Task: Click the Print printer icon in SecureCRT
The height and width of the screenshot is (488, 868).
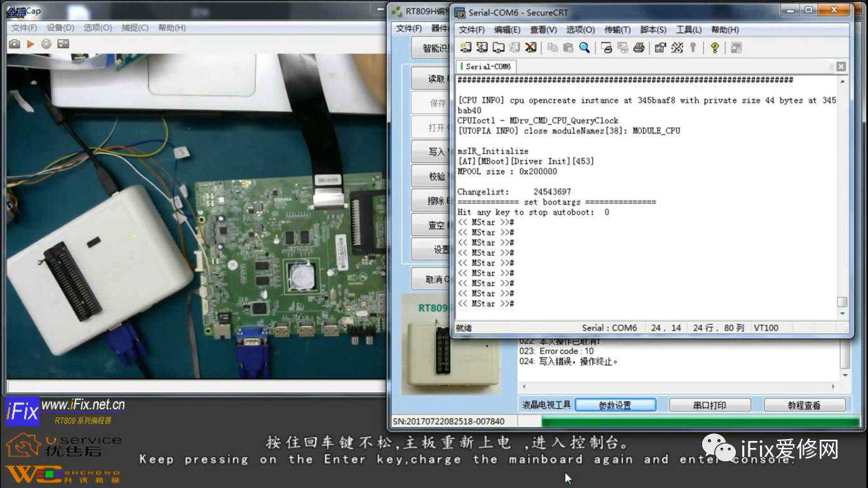Action: [x=639, y=48]
